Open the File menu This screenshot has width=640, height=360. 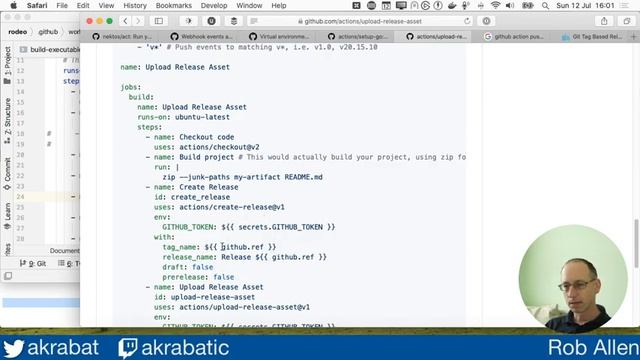coord(62,6)
